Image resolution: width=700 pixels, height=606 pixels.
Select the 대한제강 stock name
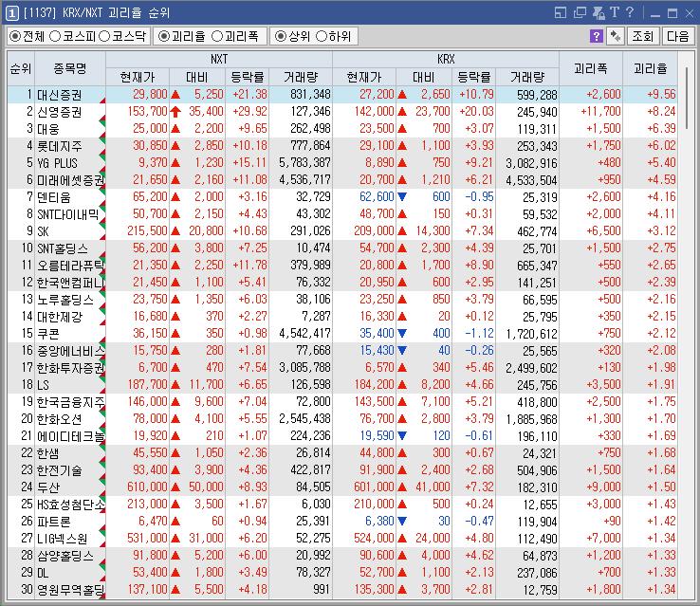(x=60, y=317)
